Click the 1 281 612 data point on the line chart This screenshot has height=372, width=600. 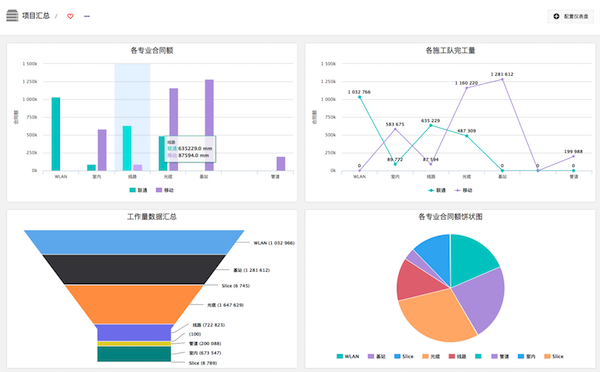(502, 79)
